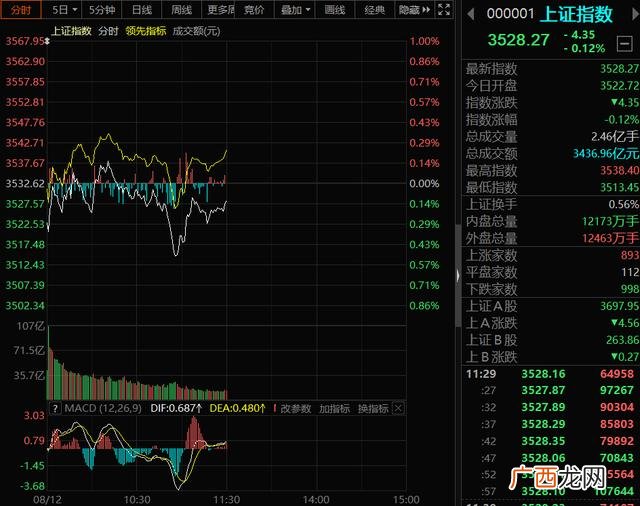Click the latest price 3528.27
The width and height of the screenshot is (640, 506).
[518, 40]
